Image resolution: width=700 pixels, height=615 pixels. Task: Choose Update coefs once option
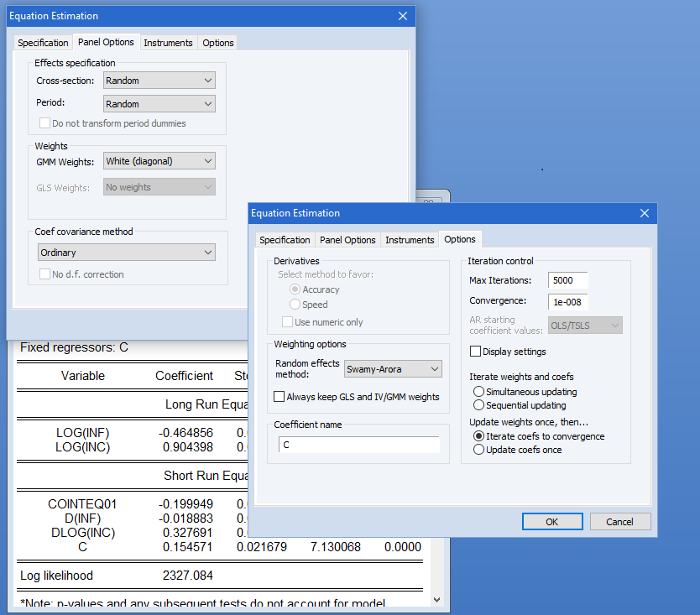tap(479, 450)
